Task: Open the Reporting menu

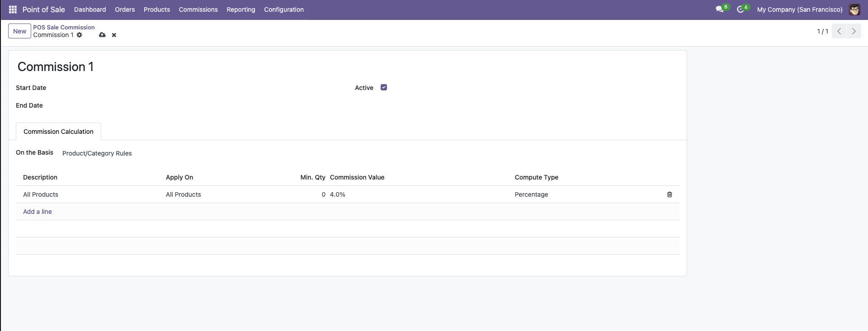Action: [x=241, y=9]
